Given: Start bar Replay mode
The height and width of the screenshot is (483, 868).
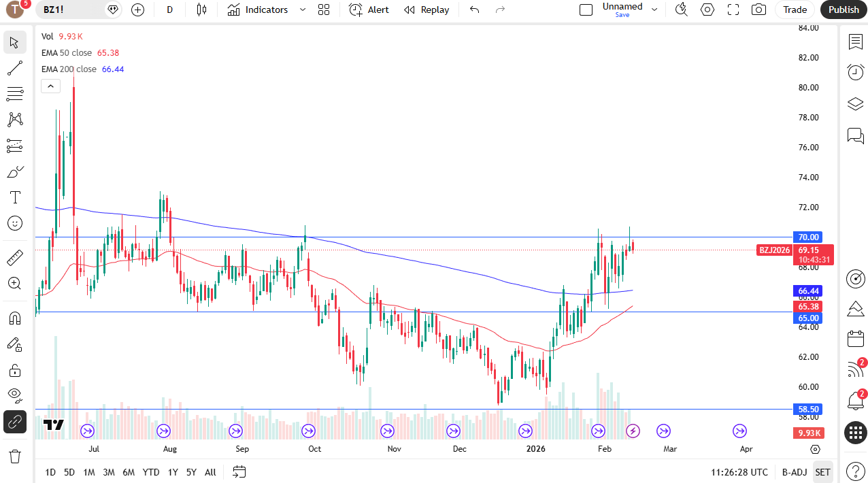Looking at the screenshot, I should (x=427, y=10).
